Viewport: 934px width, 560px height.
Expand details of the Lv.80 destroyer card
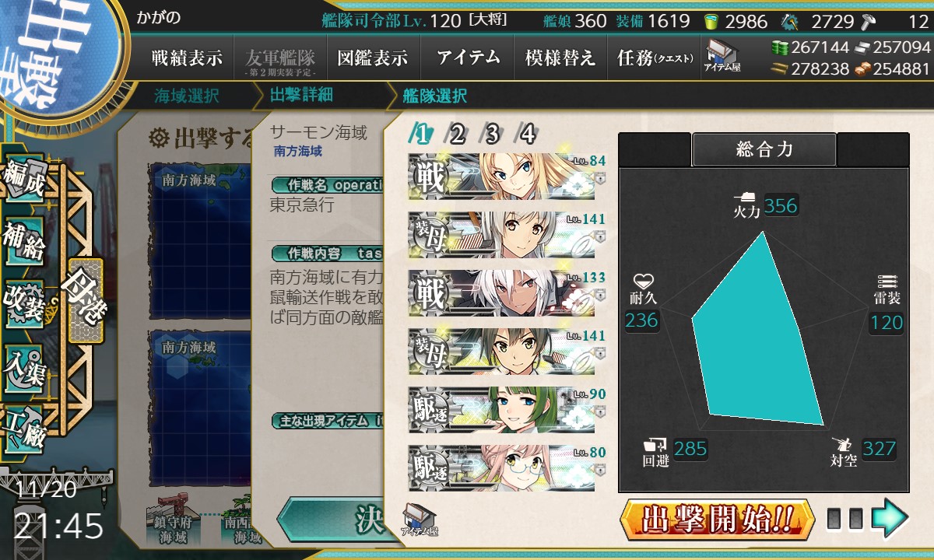pyautogui.click(x=599, y=470)
